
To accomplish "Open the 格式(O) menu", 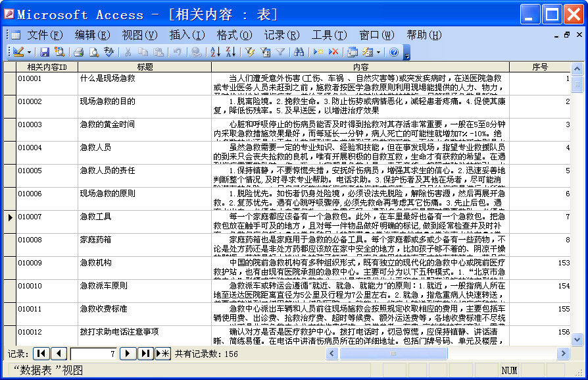I will pyautogui.click(x=234, y=35).
